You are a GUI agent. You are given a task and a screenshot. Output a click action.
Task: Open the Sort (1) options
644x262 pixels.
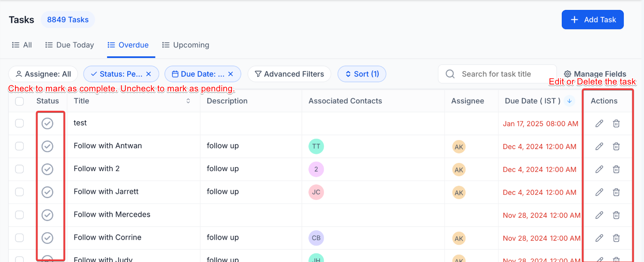362,74
